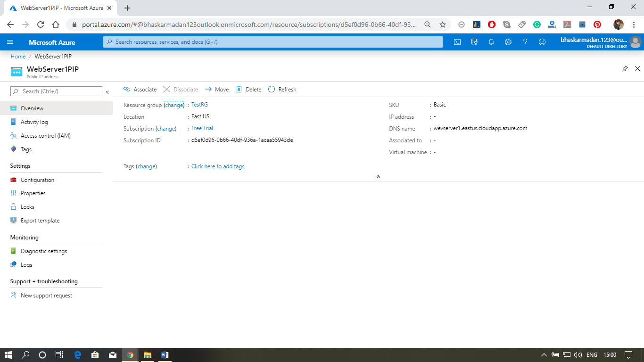Open the Action Center notifications

click(x=628, y=355)
